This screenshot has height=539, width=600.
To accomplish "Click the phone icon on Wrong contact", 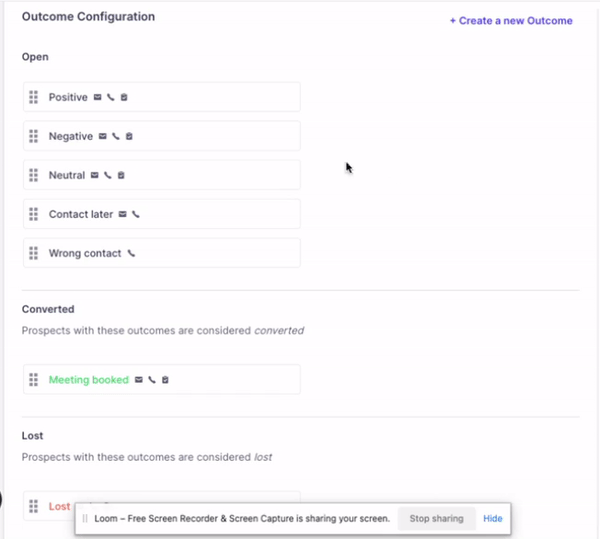I will pos(131,254).
